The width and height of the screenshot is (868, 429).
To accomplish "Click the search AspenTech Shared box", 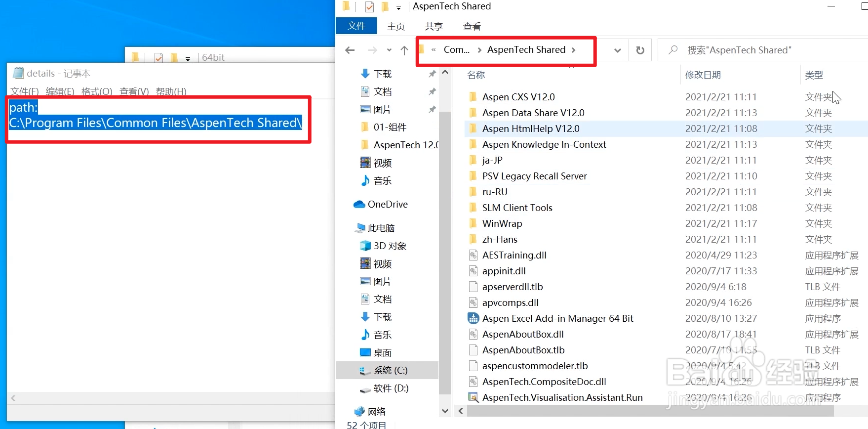I will (763, 50).
